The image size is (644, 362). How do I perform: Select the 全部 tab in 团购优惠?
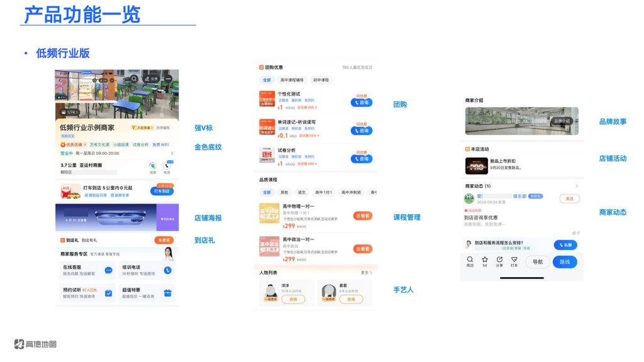pyautogui.click(x=267, y=80)
